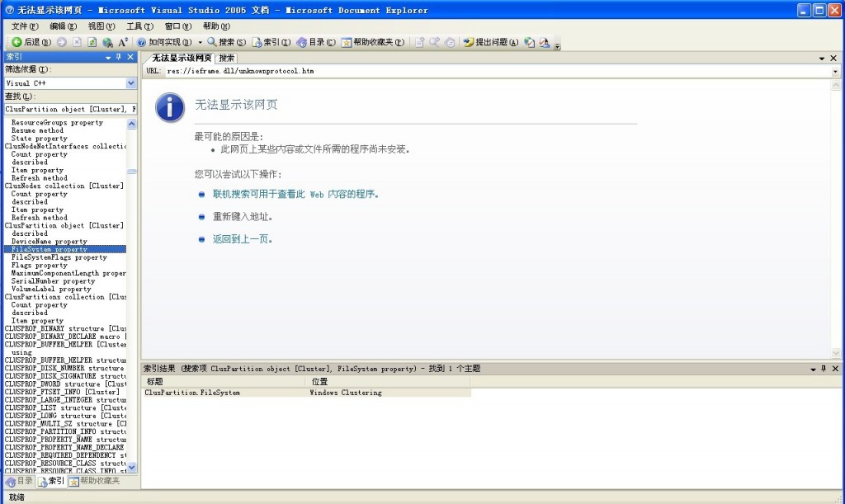
Task: Open the 如何实现 (How Do I) button
Action: point(164,42)
